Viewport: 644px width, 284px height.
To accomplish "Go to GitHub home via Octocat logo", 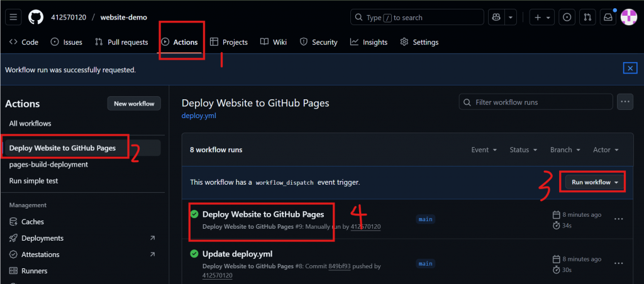I will tap(36, 17).
